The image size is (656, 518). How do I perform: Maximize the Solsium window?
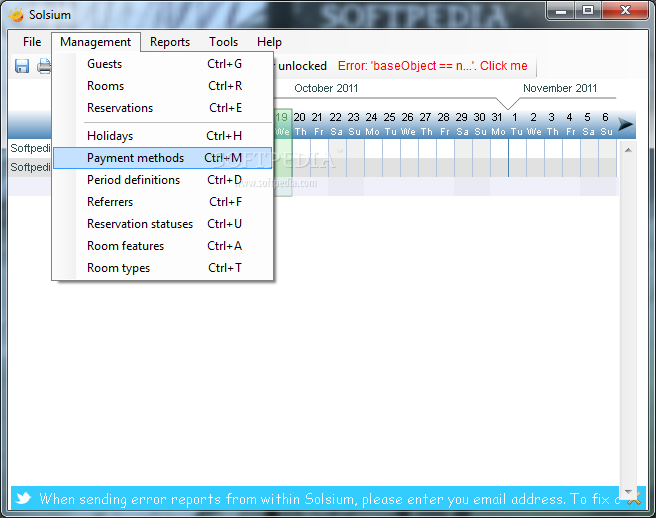[588, 10]
